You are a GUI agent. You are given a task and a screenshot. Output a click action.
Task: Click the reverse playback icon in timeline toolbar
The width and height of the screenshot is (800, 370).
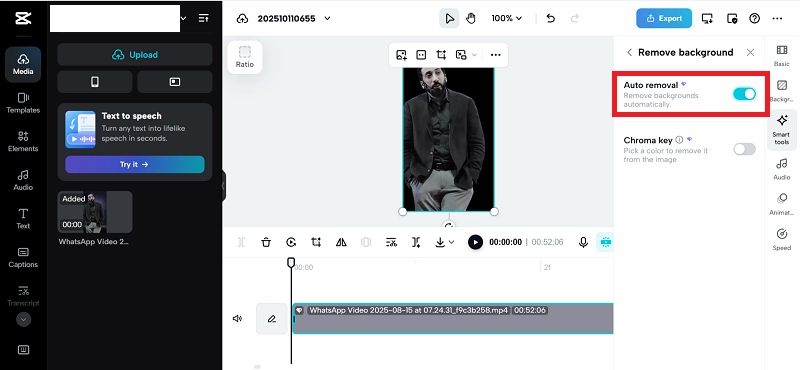click(x=291, y=242)
